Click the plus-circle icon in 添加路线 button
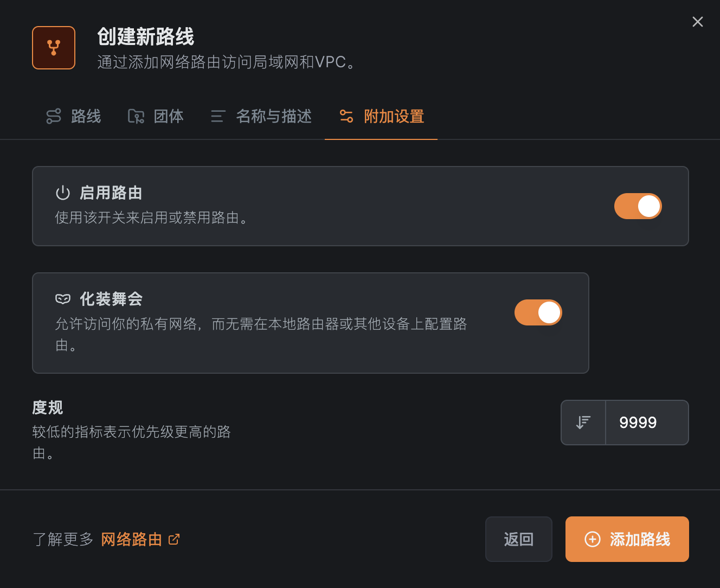This screenshot has height=588, width=720. tap(592, 539)
